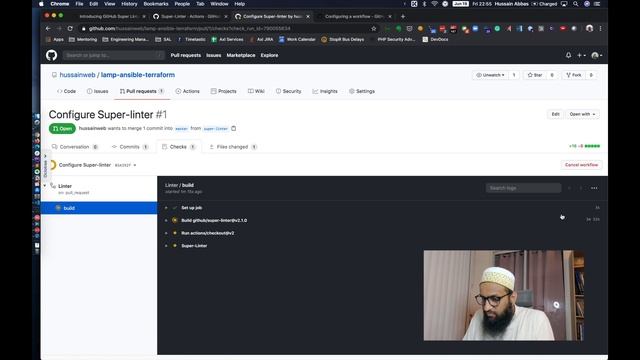Switch to the repository Pull requests tab
Screen dimensions: 640x360
coord(142,91)
